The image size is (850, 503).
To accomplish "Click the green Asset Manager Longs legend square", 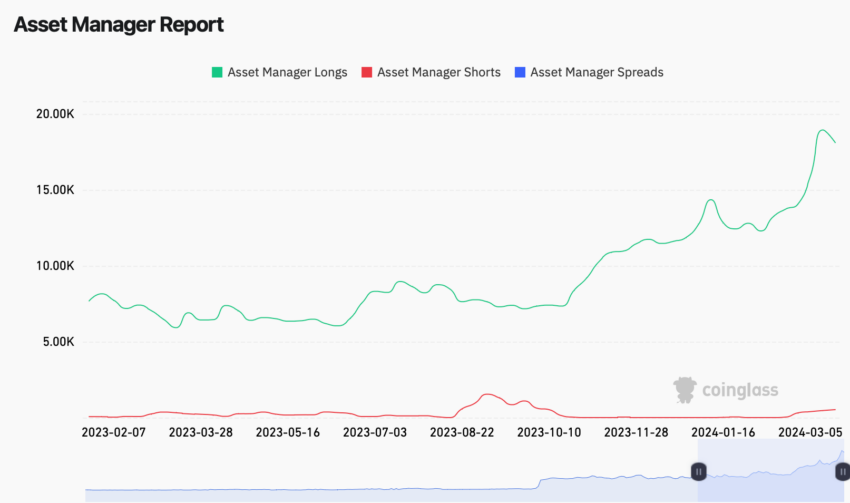I will point(217,72).
